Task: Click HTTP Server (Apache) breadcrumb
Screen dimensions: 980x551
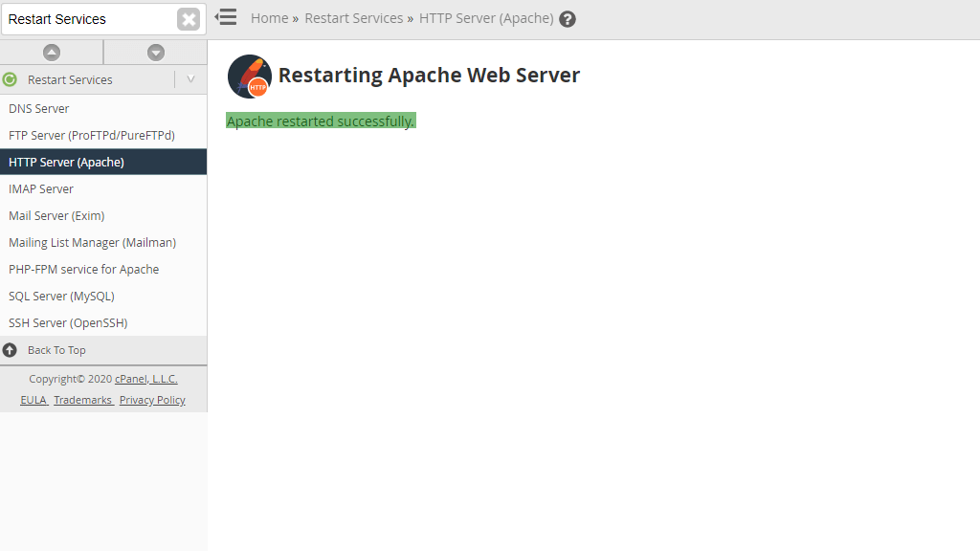Action: [486, 19]
